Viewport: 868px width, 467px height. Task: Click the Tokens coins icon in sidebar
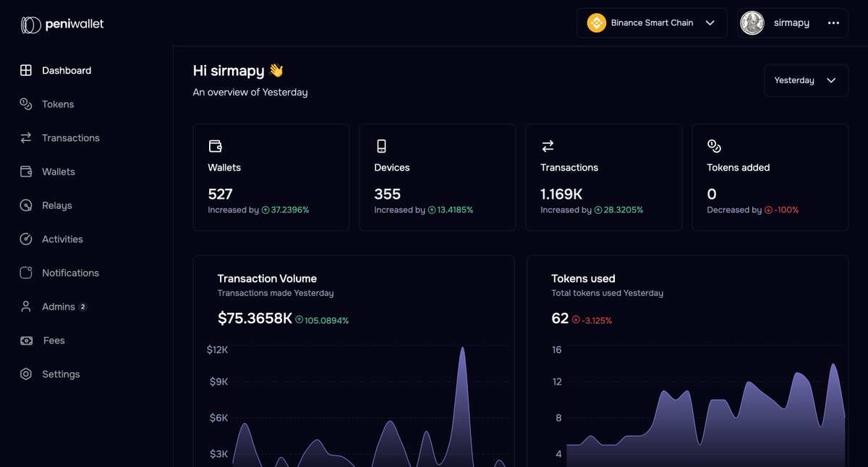[x=26, y=104]
